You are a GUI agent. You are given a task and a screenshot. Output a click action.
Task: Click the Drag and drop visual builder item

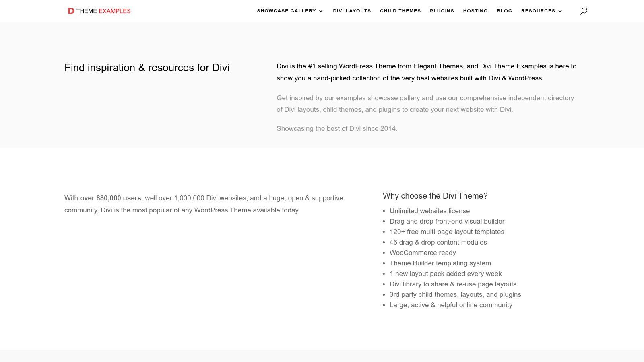[447, 221]
